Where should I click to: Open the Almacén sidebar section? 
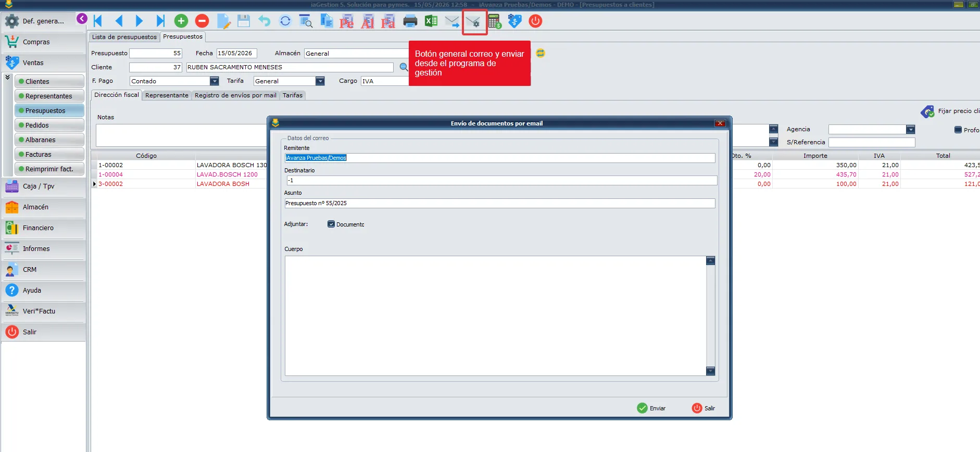[x=43, y=207]
